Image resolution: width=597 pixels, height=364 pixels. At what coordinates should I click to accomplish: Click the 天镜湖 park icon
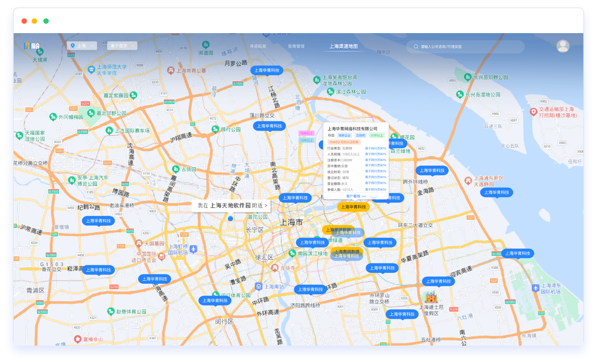pyautogui.click(x=39, y=52)
